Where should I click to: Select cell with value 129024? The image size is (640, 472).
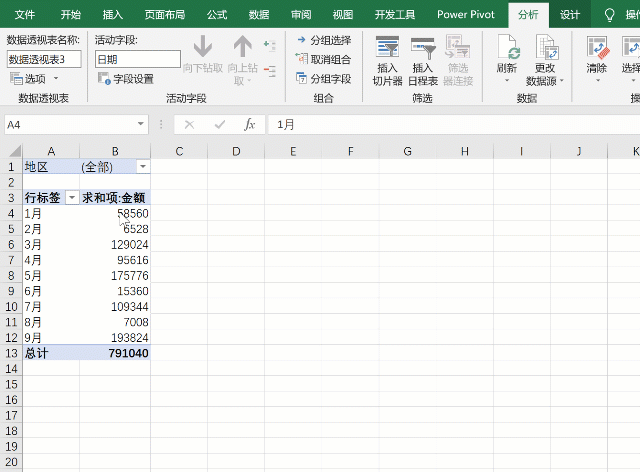pyautogui.click(x=115, y=245)
